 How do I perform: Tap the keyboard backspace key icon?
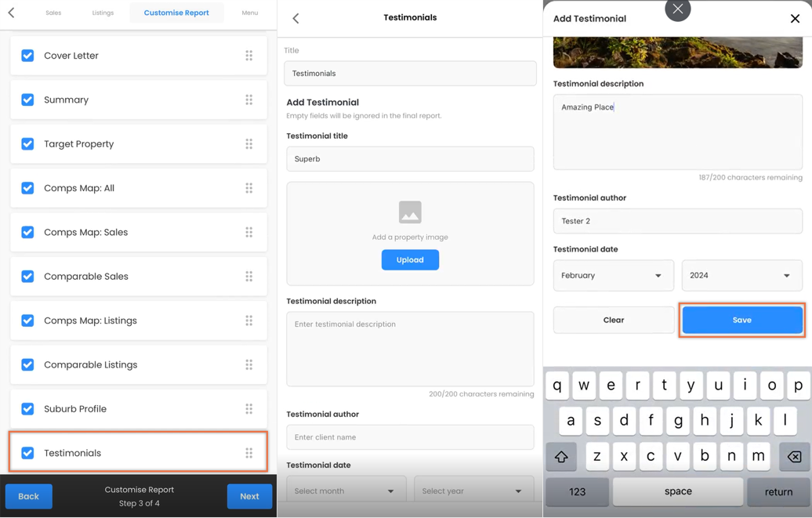pos(795,456)
